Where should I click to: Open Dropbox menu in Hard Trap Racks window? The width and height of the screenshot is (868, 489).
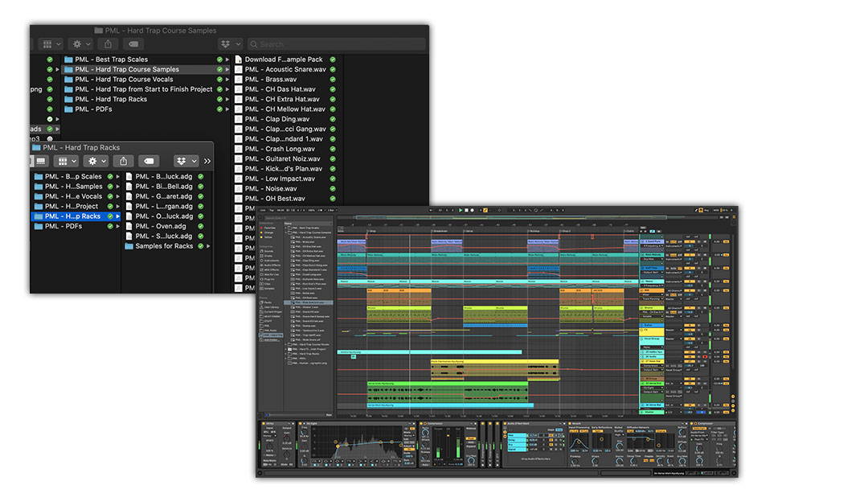(x=186, y=161)
